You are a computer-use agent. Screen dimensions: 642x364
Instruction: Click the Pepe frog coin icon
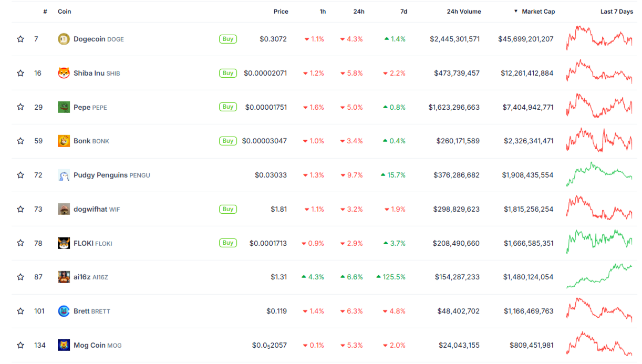pyautogui.click(x=64, y=107)
